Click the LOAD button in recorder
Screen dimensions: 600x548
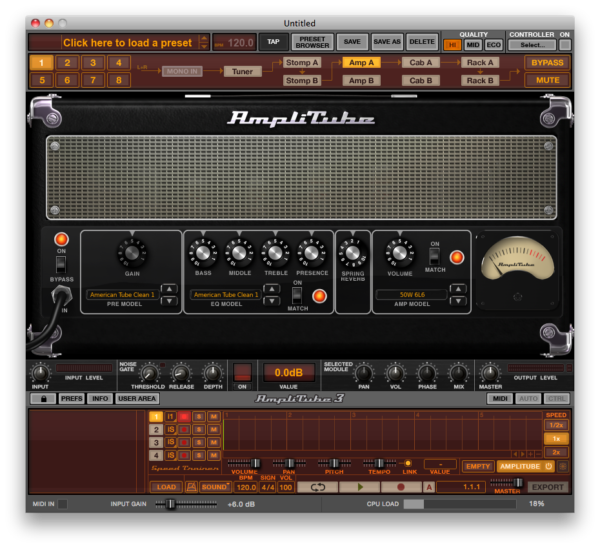point(166,487)
